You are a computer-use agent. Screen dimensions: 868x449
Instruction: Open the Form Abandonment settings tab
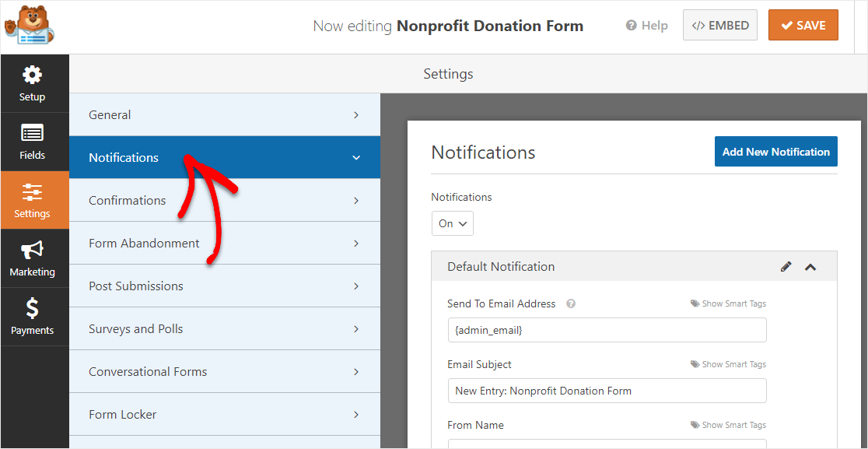point(224,244)
